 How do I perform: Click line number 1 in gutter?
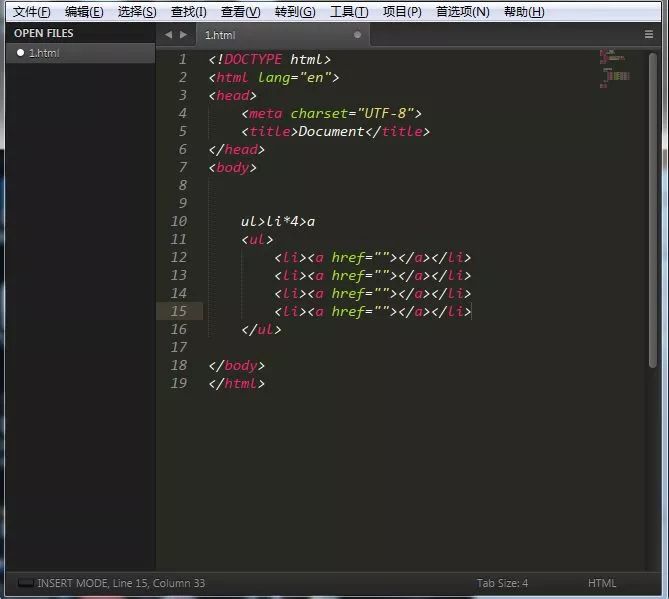tap(183, 59)
